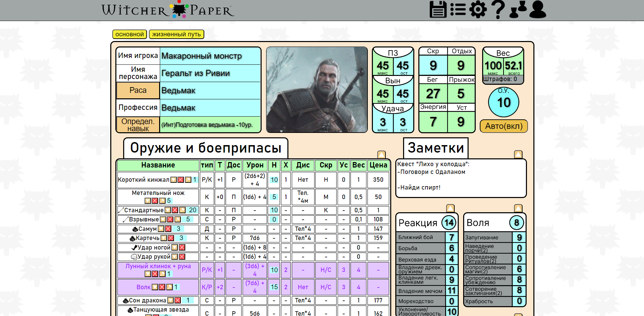Click the Определ. навык label button

[138, 125]
